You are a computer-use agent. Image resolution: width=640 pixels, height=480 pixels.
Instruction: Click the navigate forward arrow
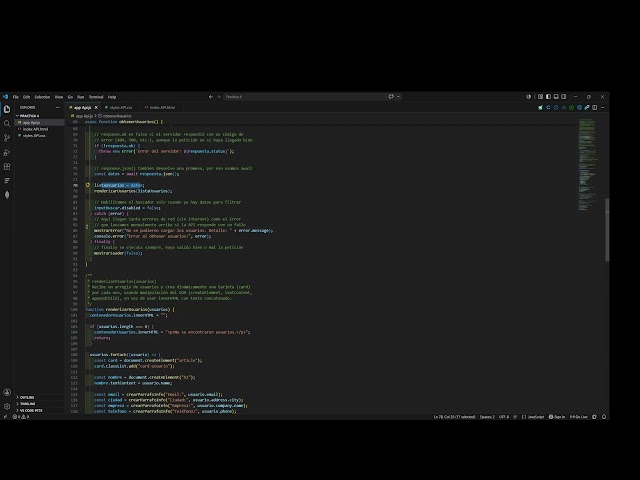219,97
